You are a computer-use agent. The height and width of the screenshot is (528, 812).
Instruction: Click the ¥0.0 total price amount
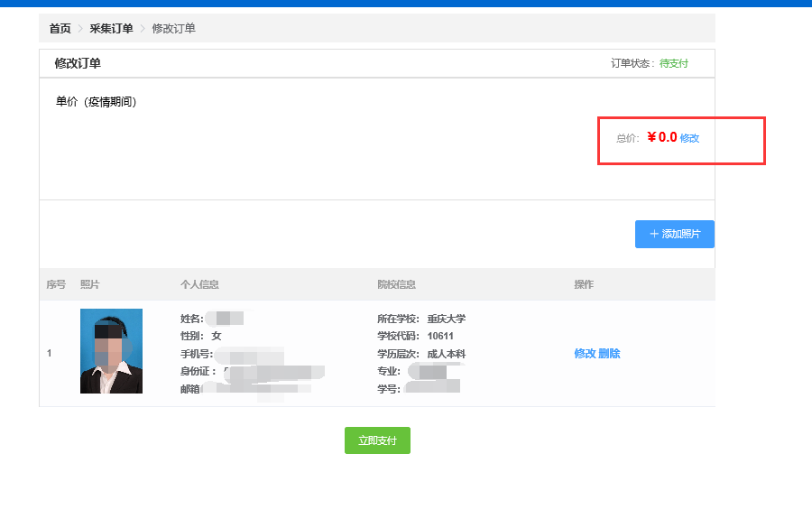661,137
